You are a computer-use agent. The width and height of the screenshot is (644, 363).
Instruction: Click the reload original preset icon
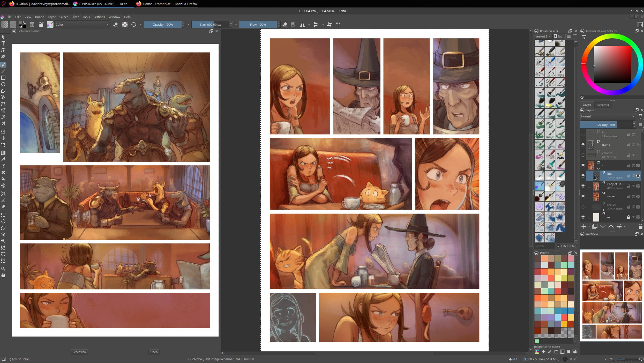coord(134,25)
